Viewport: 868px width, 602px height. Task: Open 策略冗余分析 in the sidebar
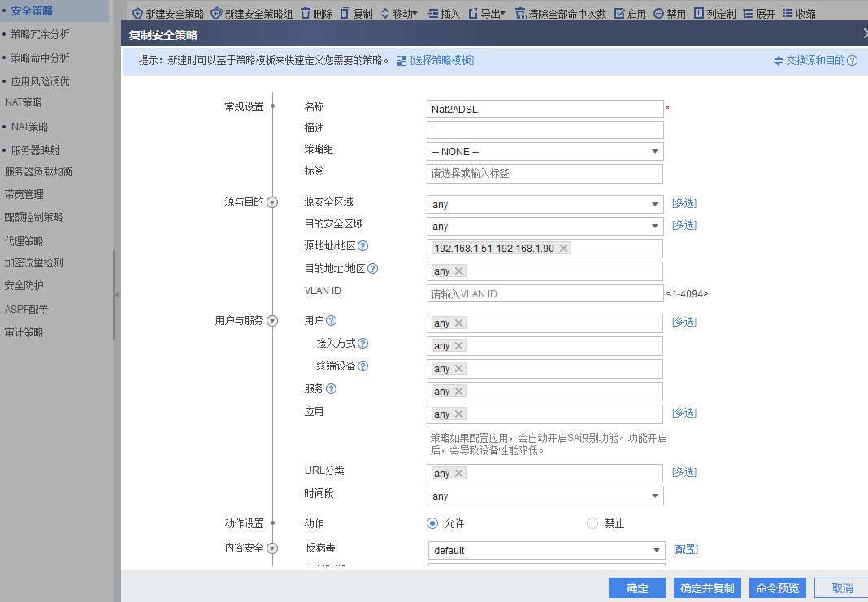click(40, 34)
